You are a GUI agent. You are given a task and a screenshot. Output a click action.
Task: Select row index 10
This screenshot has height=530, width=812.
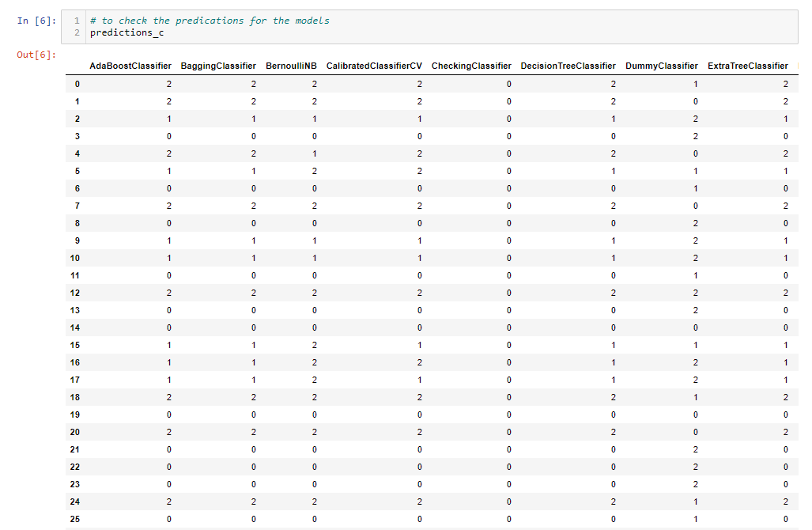[75, 258]
